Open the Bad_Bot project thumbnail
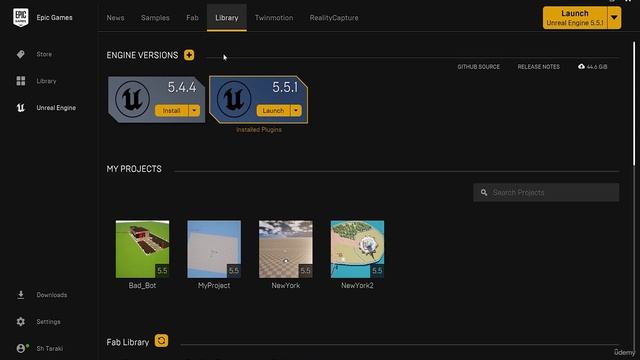Image resolution: width=640 pixels, height=360 pixels. tap(142, 249)
